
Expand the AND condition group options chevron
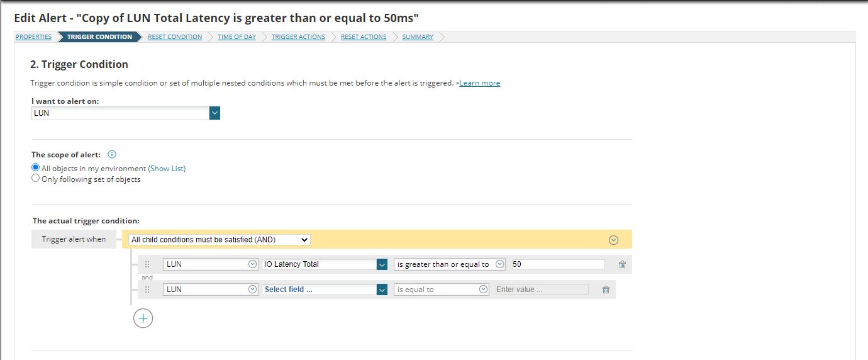pos(614,240)
